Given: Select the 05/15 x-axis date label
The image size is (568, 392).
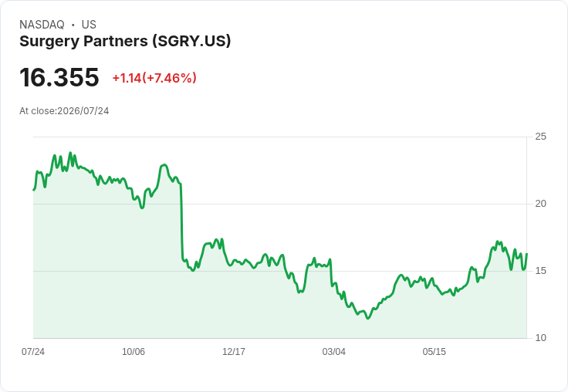Looking at the screenshot, I should pyautogui.click(x=434, y=351).
